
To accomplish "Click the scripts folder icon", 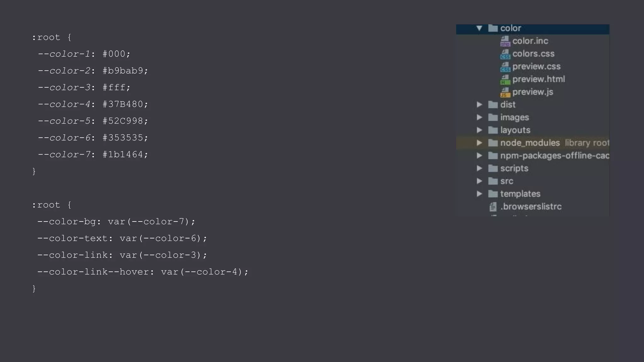I will [493, 168].
